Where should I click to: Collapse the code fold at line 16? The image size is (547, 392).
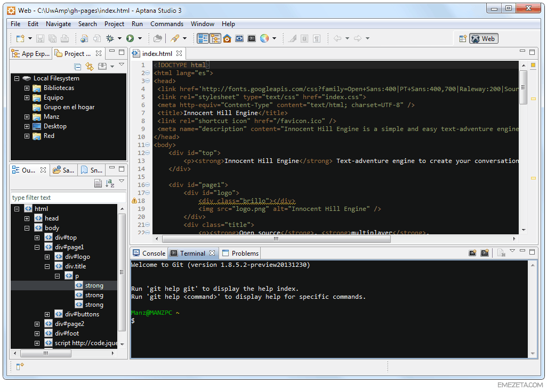click(x=148, y=185)
